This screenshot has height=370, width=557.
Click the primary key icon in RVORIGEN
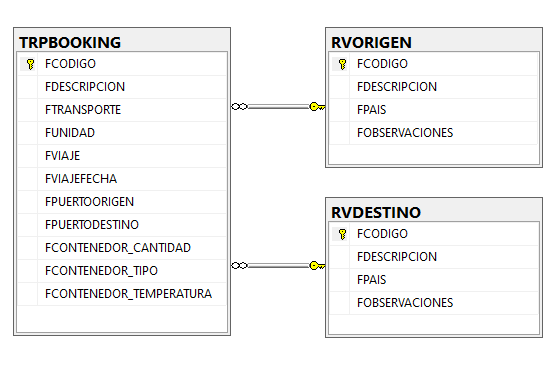tap(342, 64)
